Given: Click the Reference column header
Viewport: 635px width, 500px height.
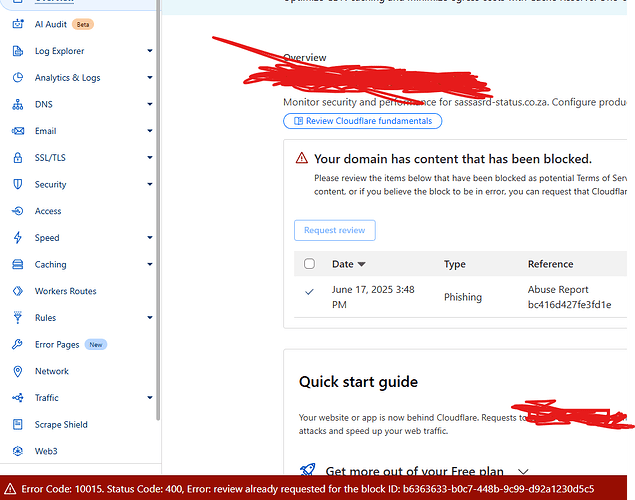Looking at the screenshot, I should point(551,264).
